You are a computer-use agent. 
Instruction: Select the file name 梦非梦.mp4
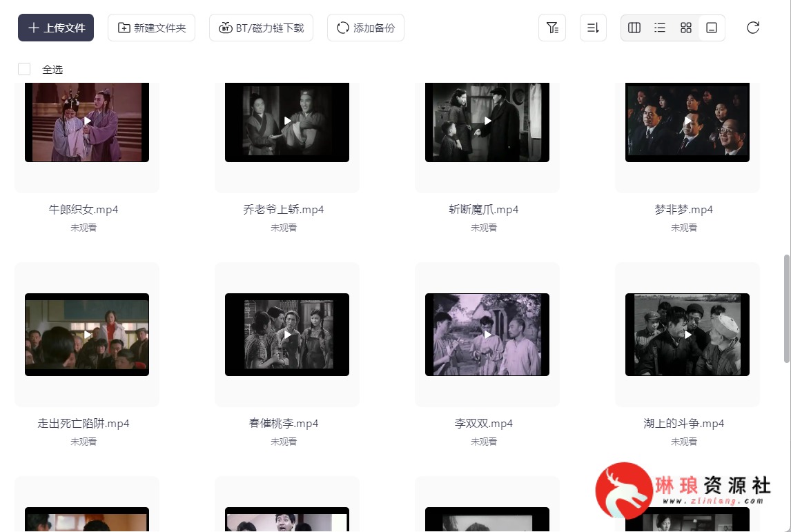click(x=684, y=210)
